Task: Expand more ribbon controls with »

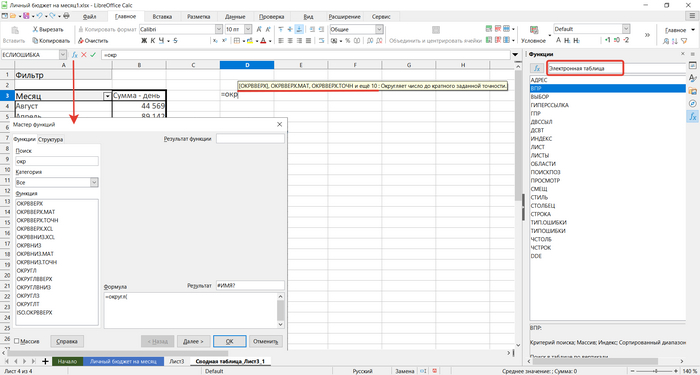Action: pyautogui.click(x=647, y=35)
